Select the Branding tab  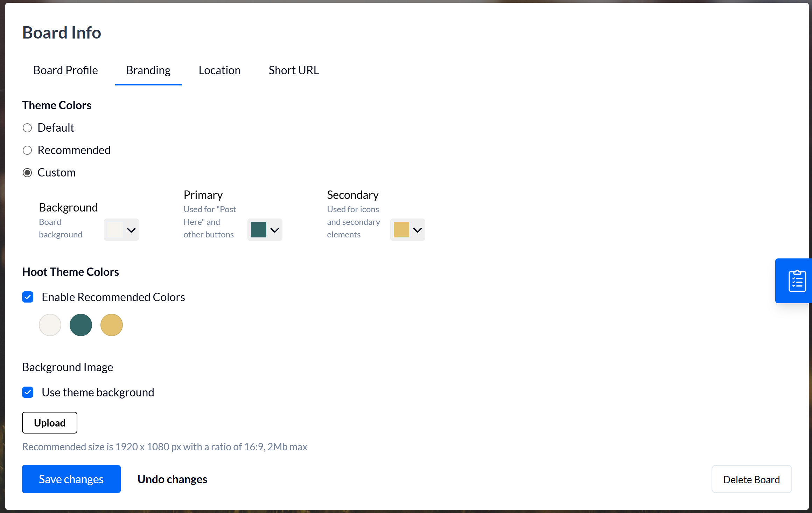148,70
